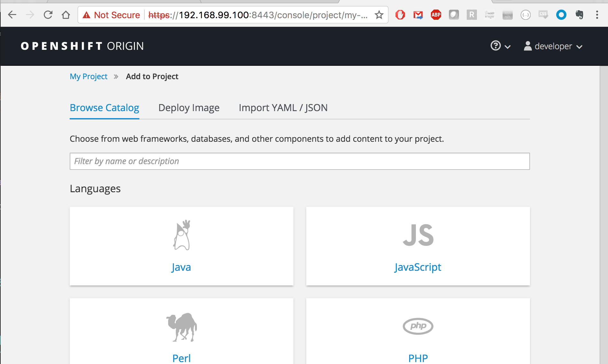Click the Java duke mascot icon
Screen dimensions: 608x364
click(x=182, y=235)
